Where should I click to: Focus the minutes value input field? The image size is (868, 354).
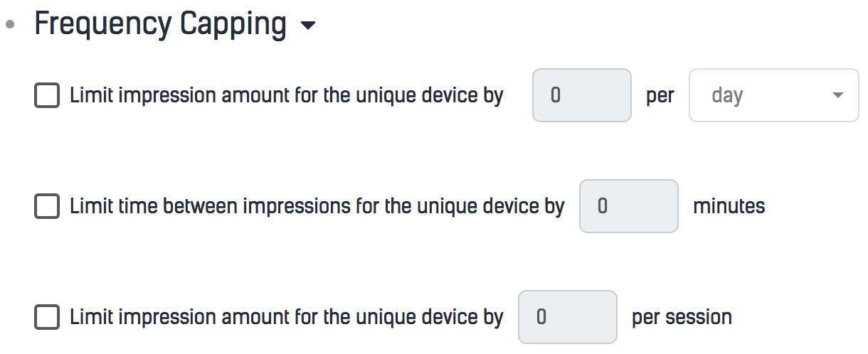[628, 206]
